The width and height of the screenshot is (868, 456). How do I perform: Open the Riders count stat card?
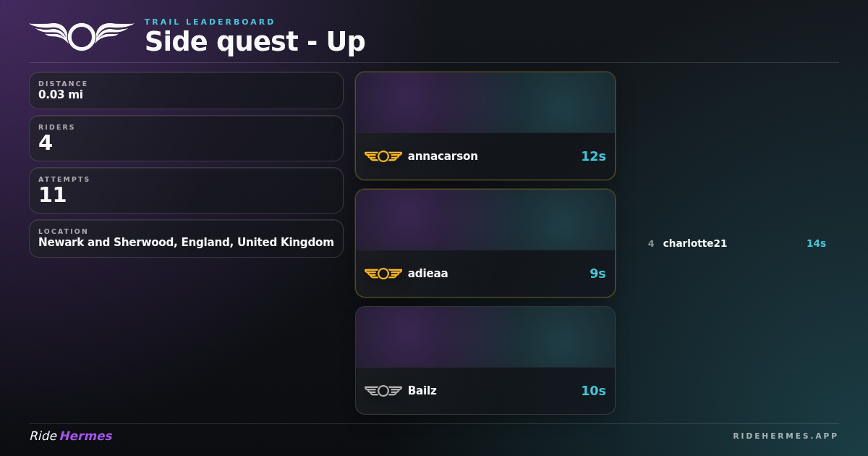coord(186,138)
